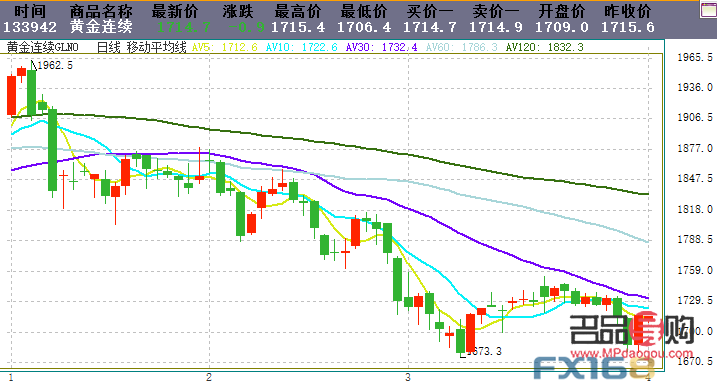Click price axis label 1965.5
Screen dimensions: 717x383
[x=695, y=57]
